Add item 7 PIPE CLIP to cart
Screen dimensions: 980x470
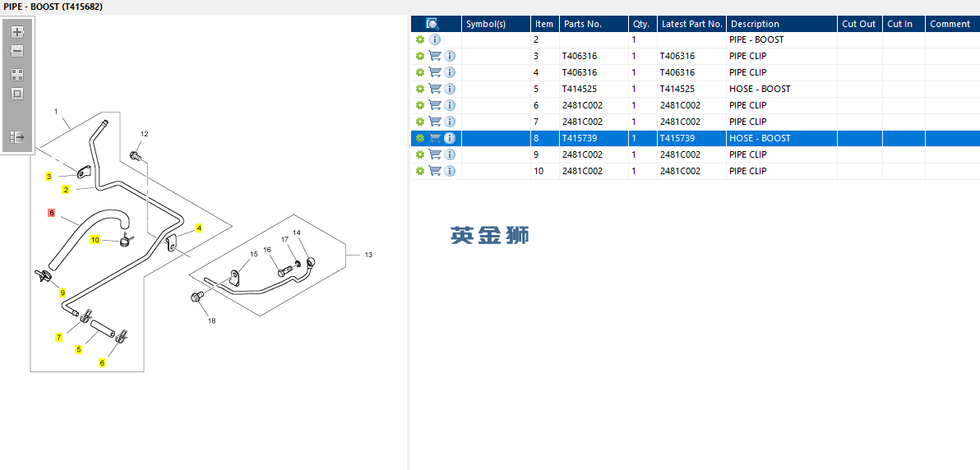(x=435, y=122)
